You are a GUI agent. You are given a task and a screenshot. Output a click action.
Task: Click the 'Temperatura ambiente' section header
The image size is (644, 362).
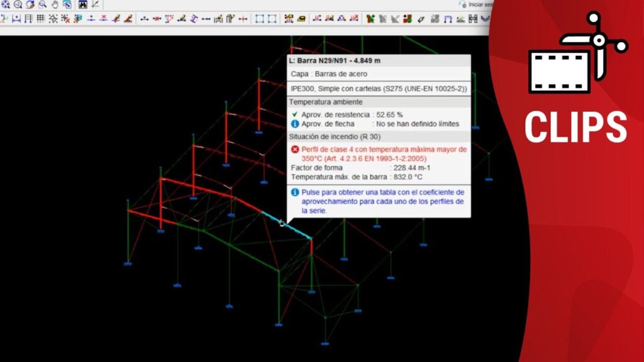coord(326,102)
